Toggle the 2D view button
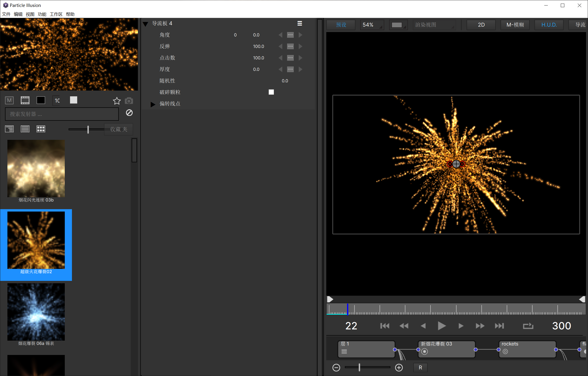This screenshot has height=376, width=588. 481,25
